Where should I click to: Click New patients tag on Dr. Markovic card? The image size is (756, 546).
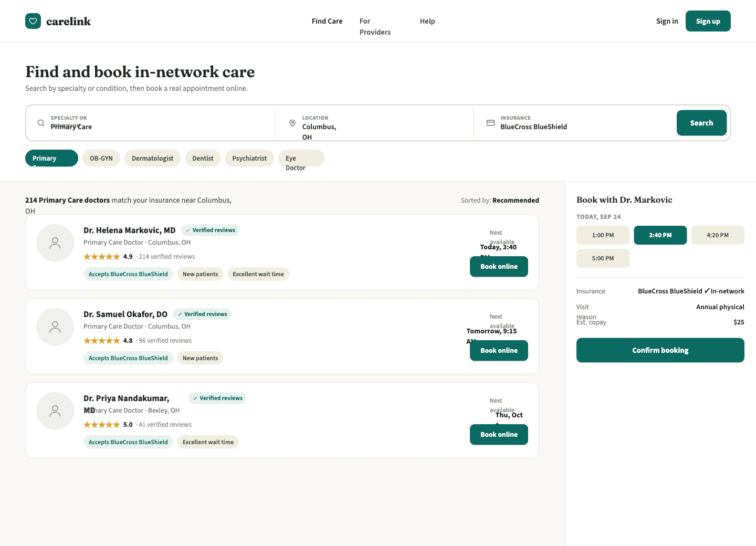[x=200, y=274]
